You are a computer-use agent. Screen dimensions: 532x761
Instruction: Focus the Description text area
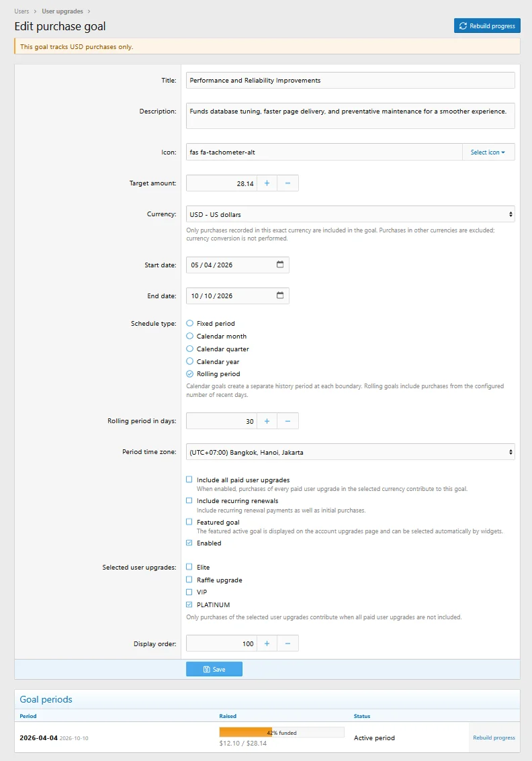(x=350, y=116)
